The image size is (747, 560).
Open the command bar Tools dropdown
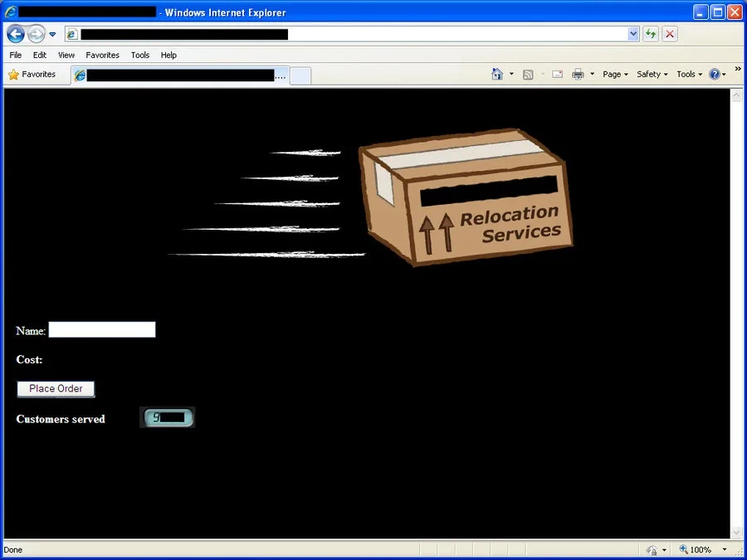[x=690, y=75]
